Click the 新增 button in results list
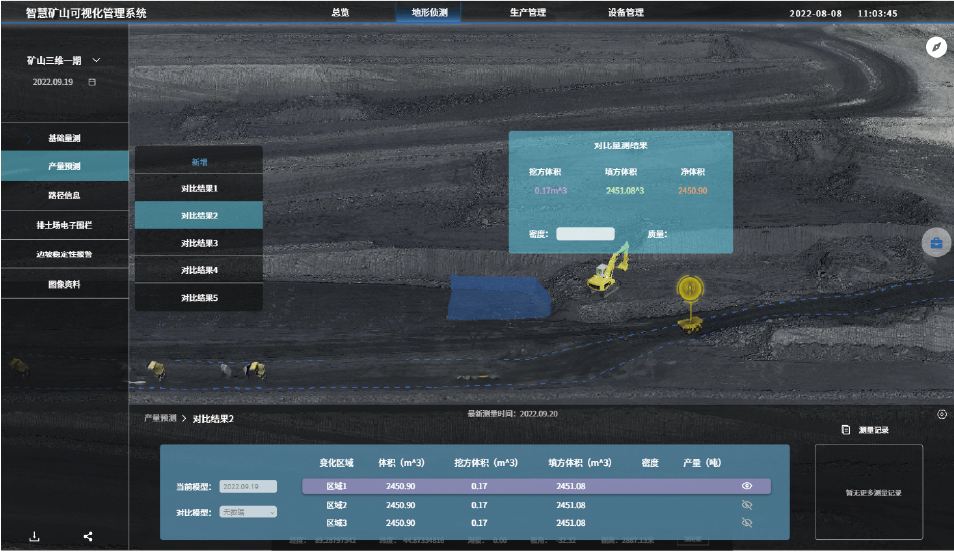Viewport: 954px width, 552px height. tap(199, 161)
